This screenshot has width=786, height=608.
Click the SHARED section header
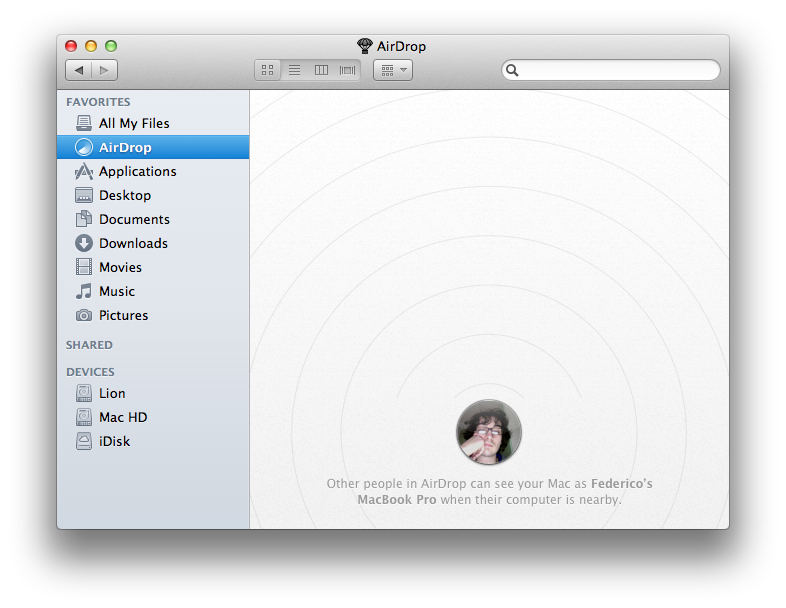89,345
